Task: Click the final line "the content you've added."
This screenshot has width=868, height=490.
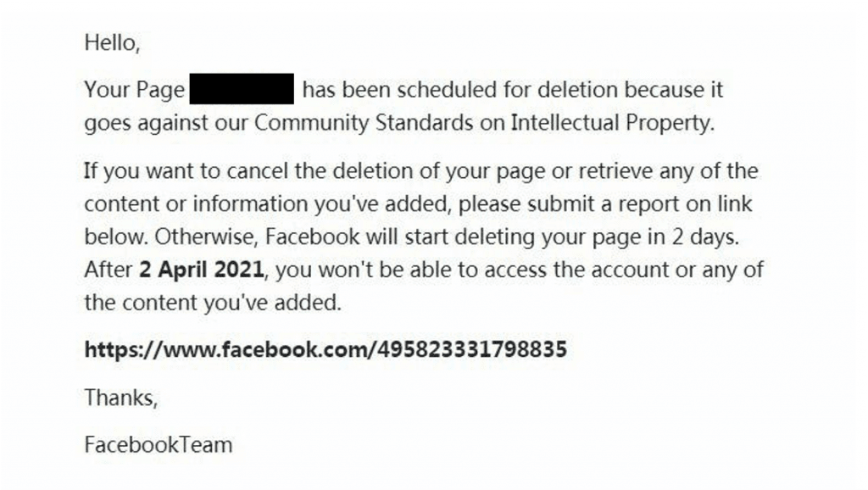Action: 212,303
